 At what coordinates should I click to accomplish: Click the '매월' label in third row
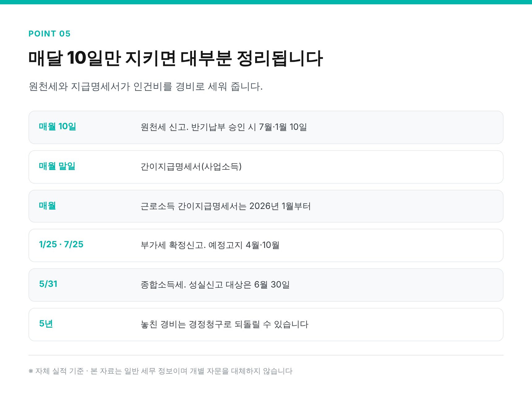47,206
